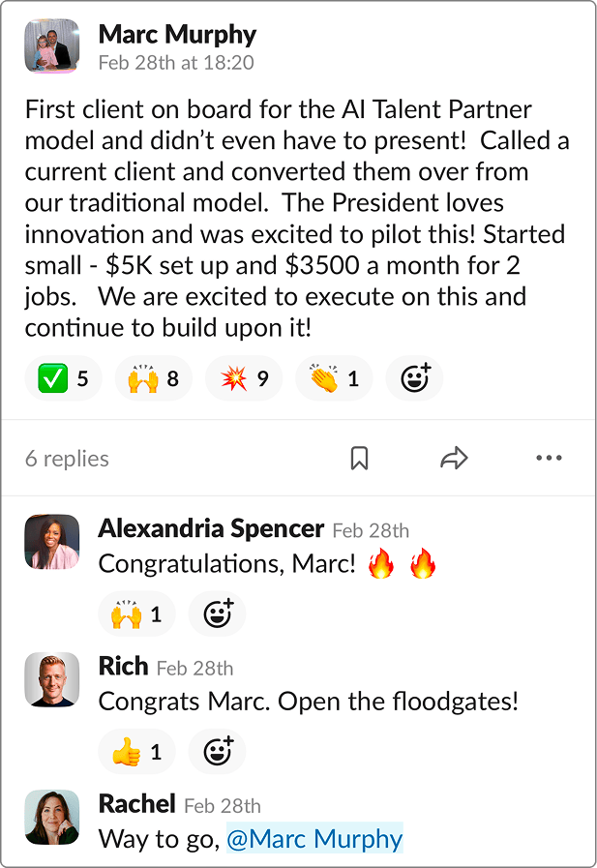Screen dimensions: 597x868
Task: Open Marc Murphy's profile picture
Action: [52, 45]
